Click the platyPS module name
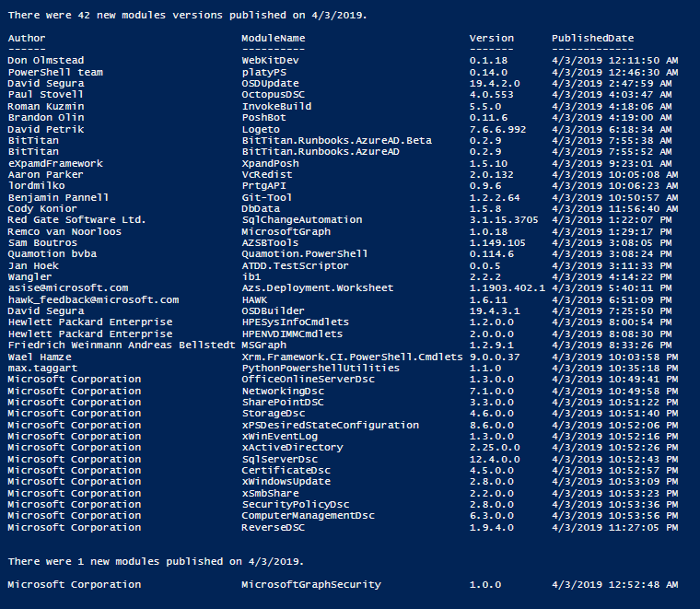 [263, 73]
